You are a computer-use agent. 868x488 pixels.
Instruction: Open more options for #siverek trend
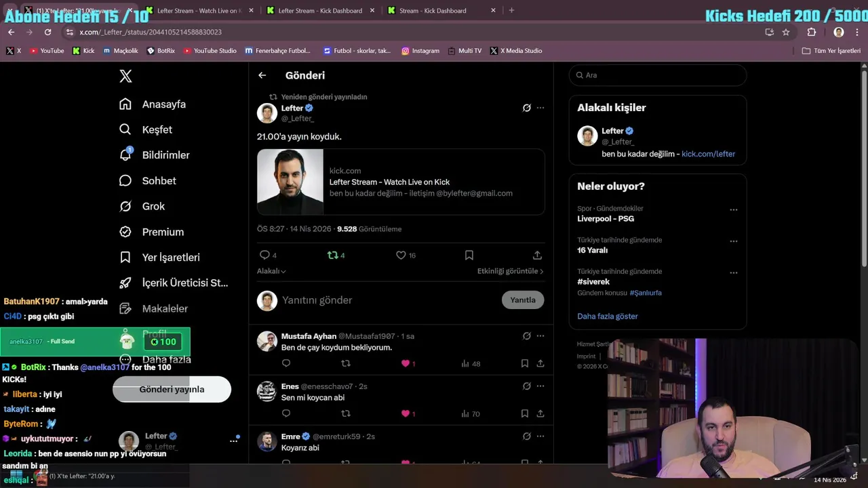tap(733, 273)
